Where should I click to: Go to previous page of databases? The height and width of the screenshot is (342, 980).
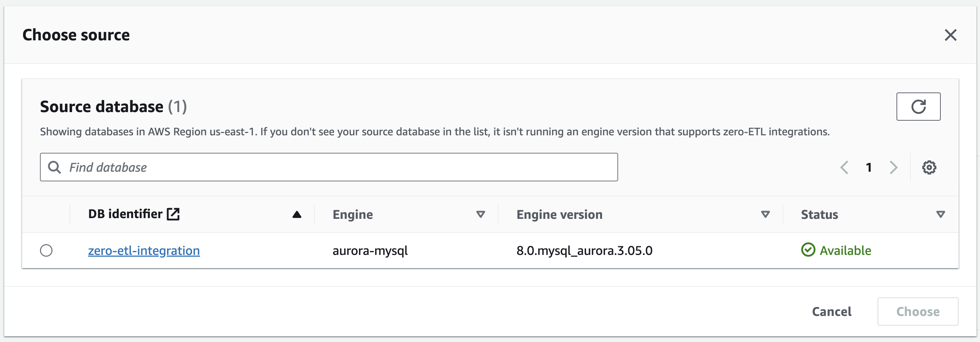[844, 167]
